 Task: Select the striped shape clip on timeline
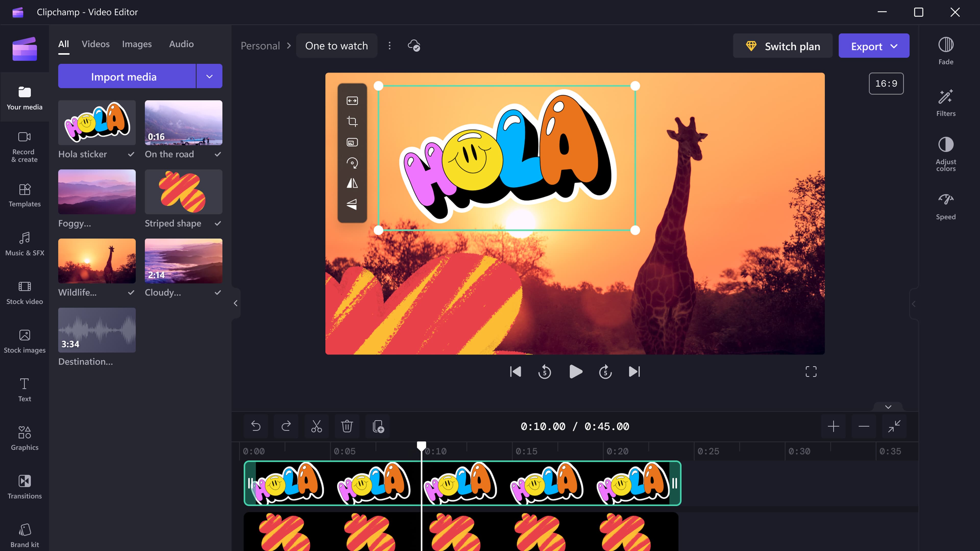(461, 532)
